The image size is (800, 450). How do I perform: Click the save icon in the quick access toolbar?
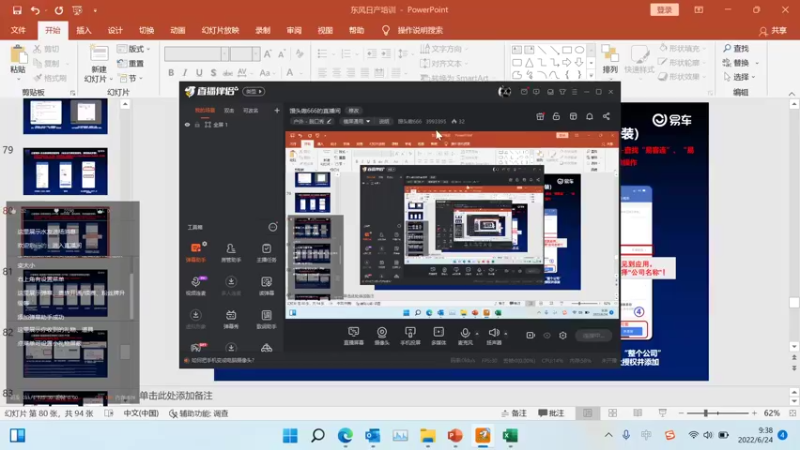pos(17,10)
